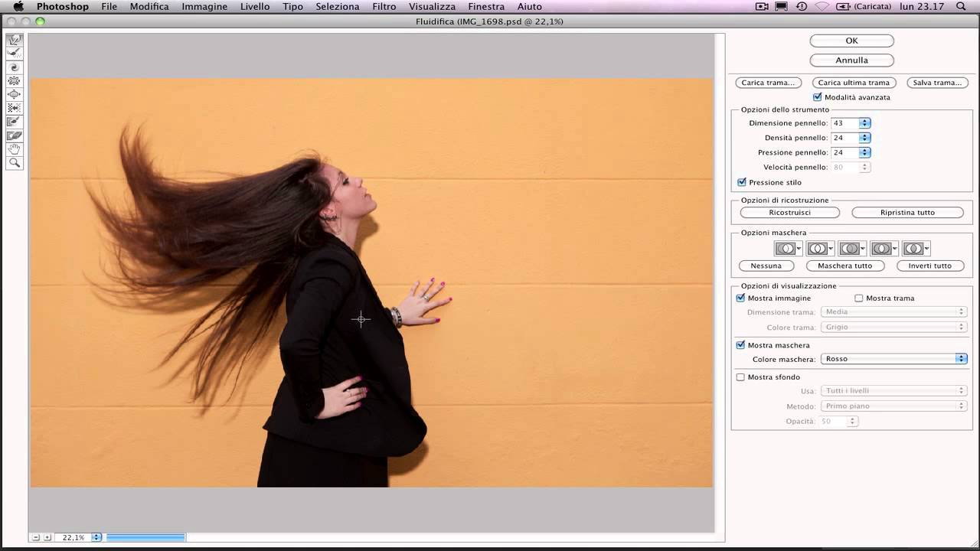The image size is (980, 551).
Task: Open the Tipo menu
Action: [292, 6]
